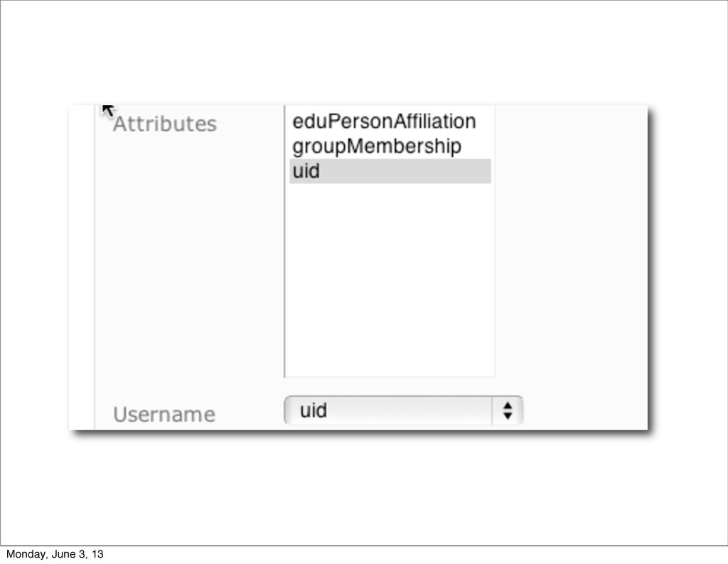Select the highlighted uid attribute row

coord(390,171)
